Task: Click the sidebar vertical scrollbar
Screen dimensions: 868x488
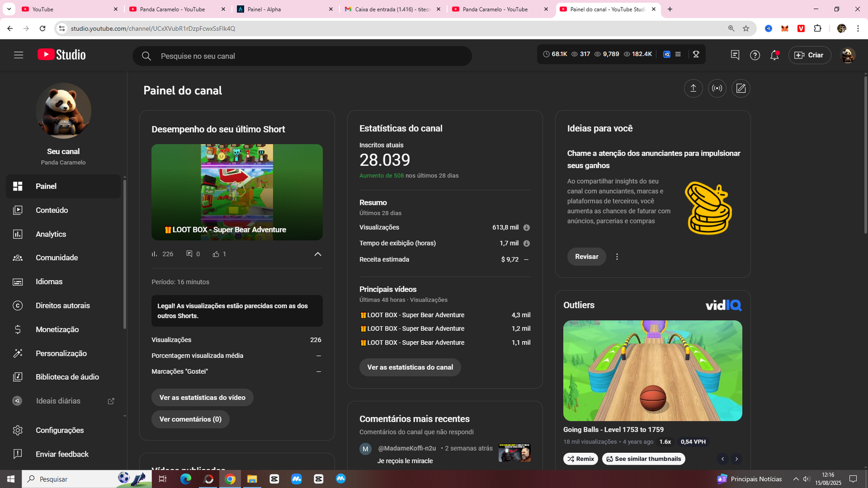Action: [125, 254]
